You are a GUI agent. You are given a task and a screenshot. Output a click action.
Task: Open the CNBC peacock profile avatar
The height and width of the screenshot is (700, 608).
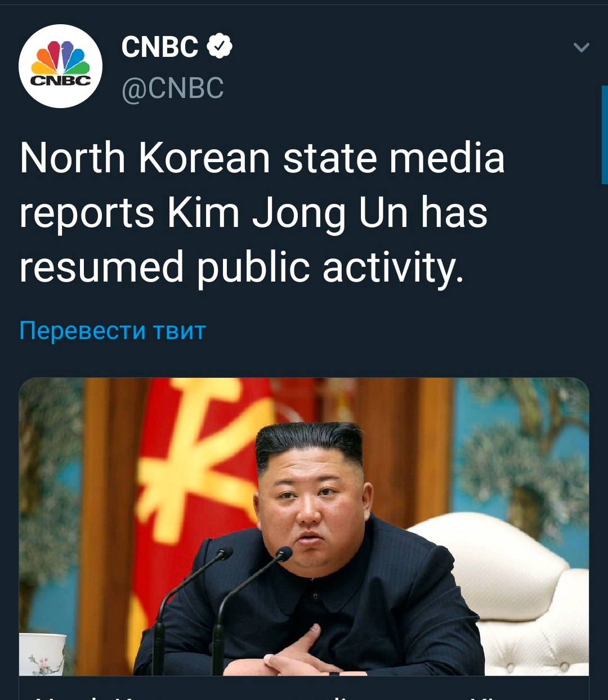pos(60,66)
